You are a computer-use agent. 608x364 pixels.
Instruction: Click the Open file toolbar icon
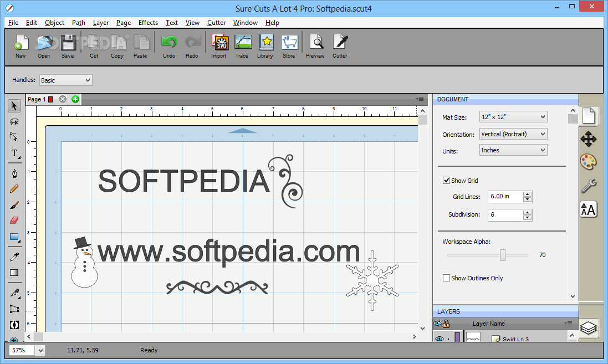pos(44,42)
